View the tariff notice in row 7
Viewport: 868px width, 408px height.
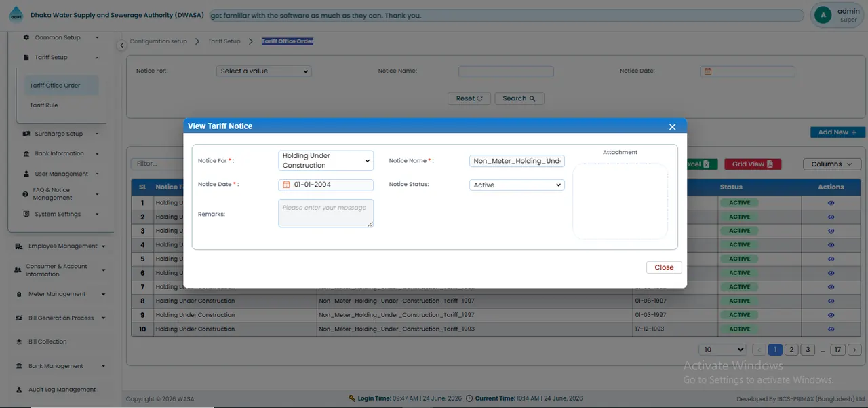(x=831, y=287)
